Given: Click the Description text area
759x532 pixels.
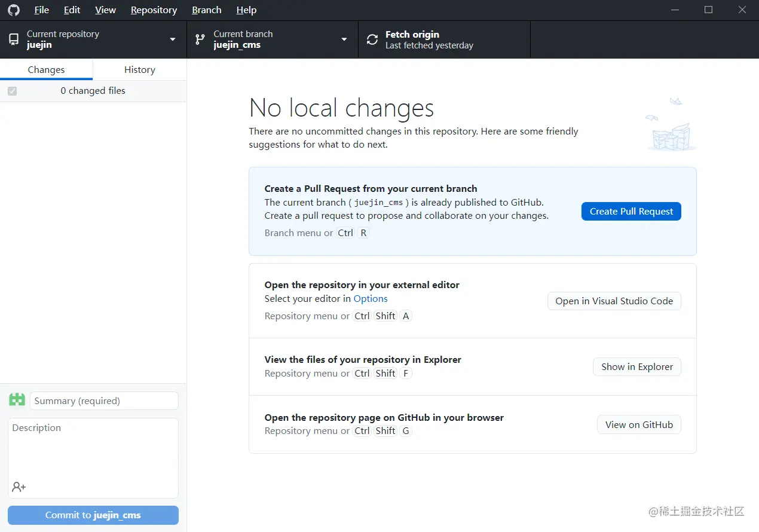Looking at the screenshot, I should [x=93, y=451].
